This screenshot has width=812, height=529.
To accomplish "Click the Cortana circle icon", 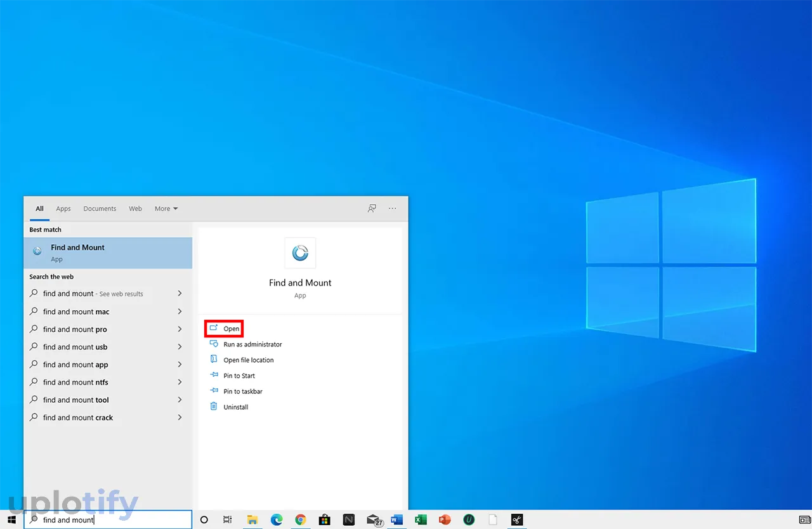I will pyautogui.click(x=204, y=519).
